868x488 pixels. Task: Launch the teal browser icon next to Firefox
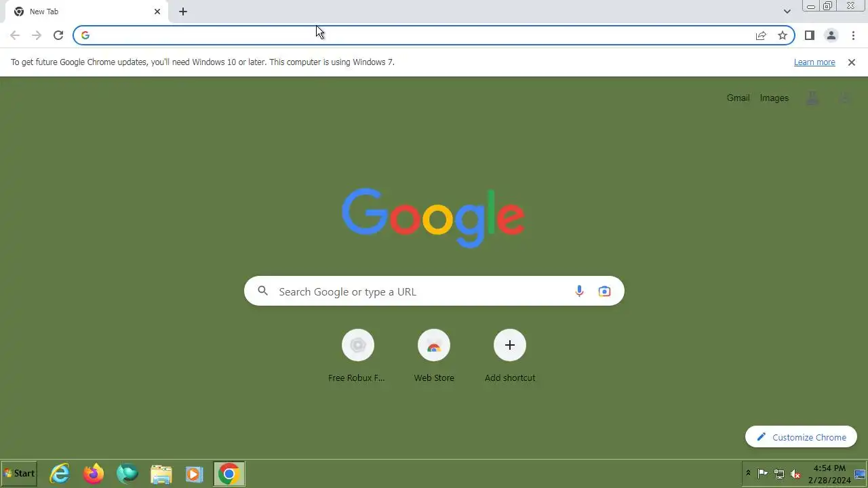coord(127,474)
